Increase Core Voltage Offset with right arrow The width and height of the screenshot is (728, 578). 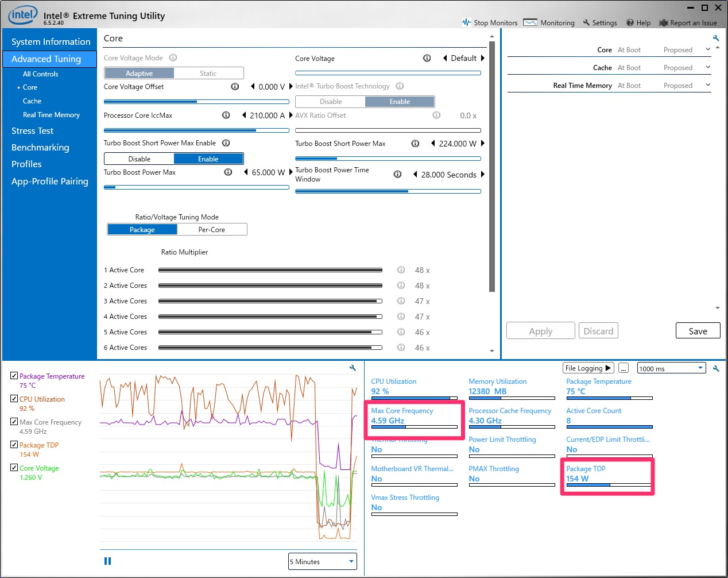click(x=291, y=87)
